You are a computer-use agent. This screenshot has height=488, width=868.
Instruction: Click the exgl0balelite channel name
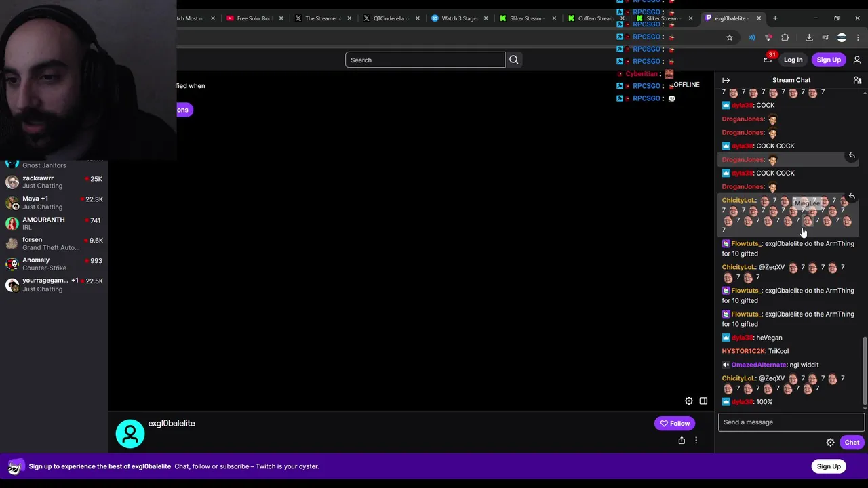point(172,424)
